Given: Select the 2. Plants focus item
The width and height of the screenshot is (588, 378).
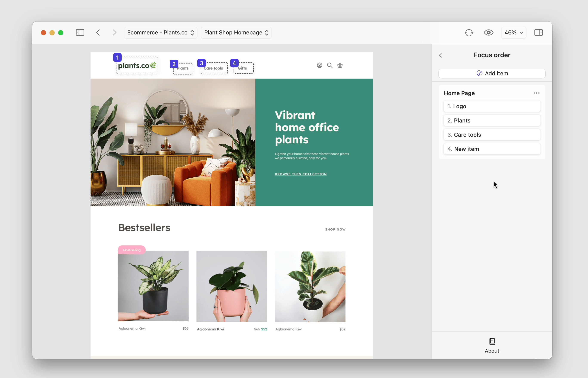Looking at the screenshot, I should [492, 121].
